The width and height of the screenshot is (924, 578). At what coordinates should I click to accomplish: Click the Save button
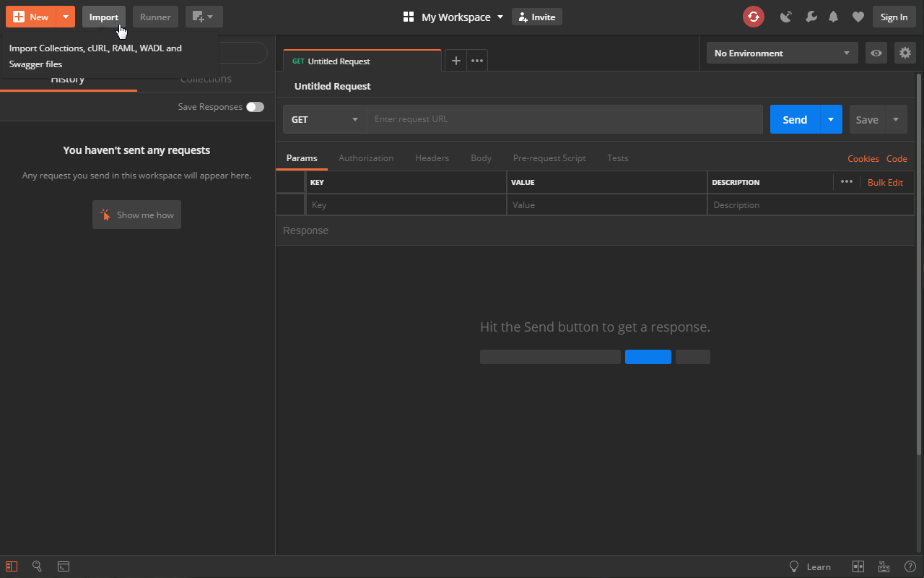(x=867, y=119)
